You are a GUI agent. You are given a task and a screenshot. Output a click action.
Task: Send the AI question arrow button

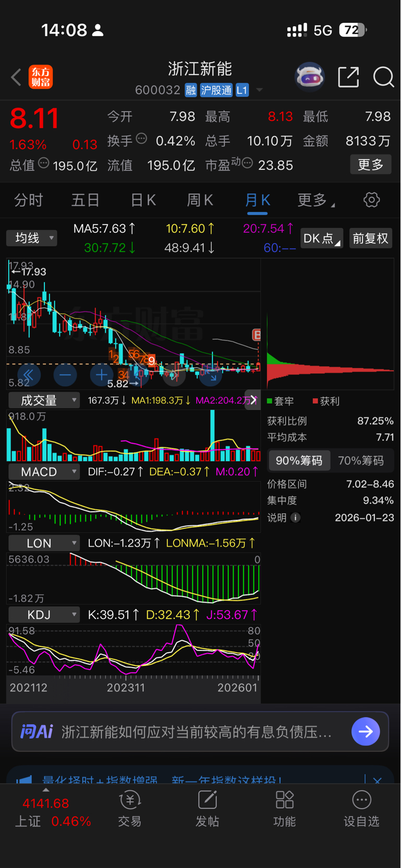(366, 731)
